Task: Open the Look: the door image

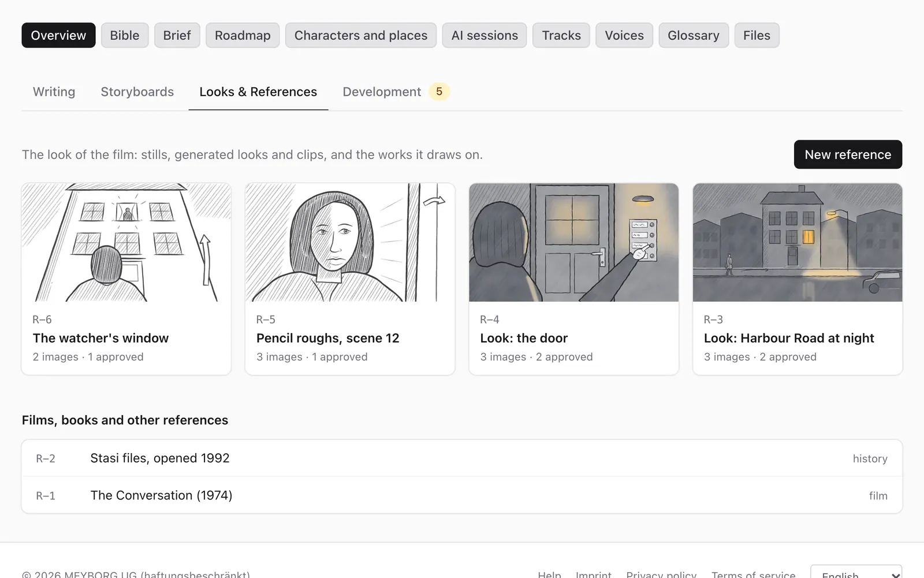Action: [x=573, y=243]
